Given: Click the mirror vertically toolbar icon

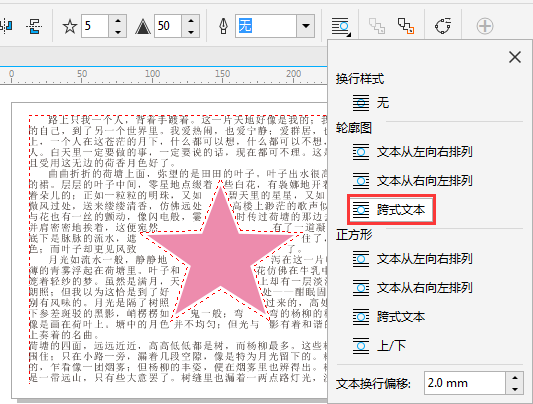Looking at the screenshot, I should [x=34, y=26].
